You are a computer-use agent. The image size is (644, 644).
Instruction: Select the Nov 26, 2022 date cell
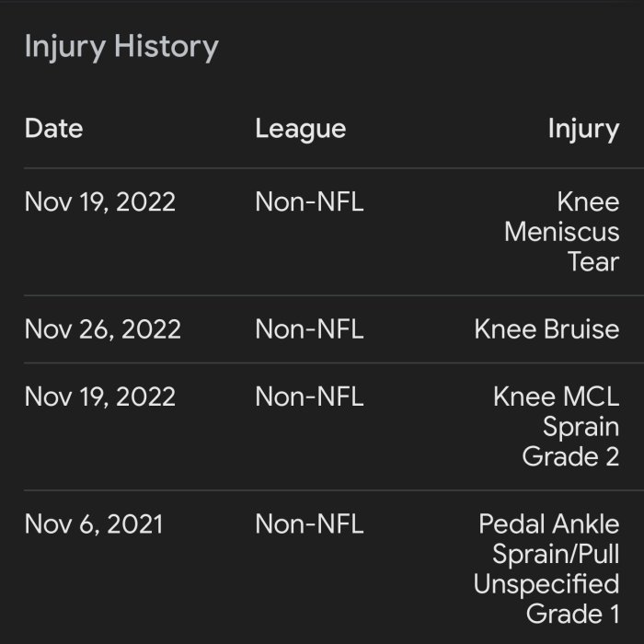click(103, 328)
